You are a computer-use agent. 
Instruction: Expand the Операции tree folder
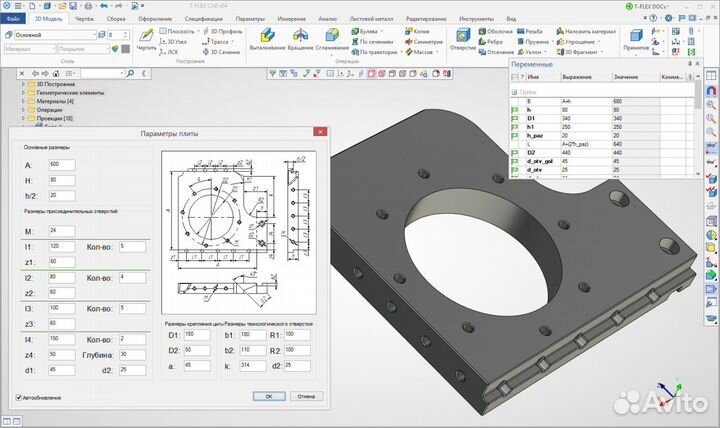(x=24, y=110)
